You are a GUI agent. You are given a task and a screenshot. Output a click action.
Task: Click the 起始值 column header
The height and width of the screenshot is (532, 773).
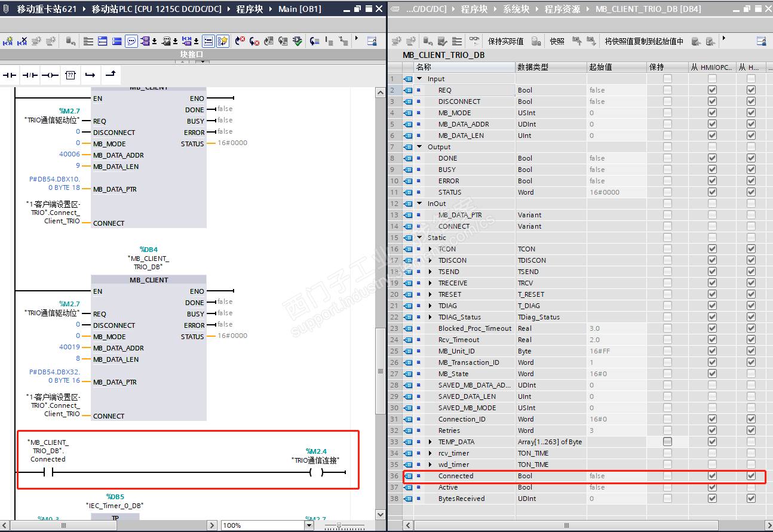point(616,67)
